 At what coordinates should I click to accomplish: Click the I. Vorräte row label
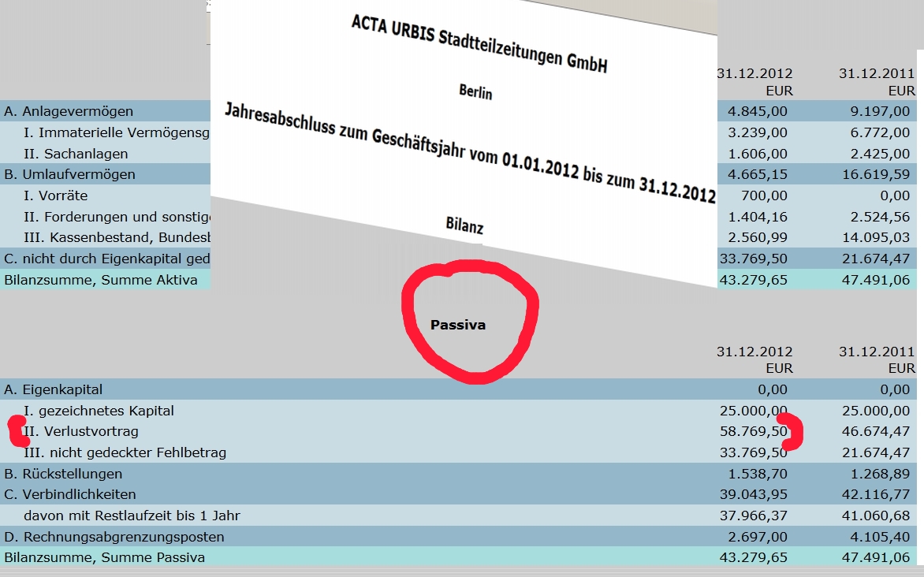tap(56, 195)
